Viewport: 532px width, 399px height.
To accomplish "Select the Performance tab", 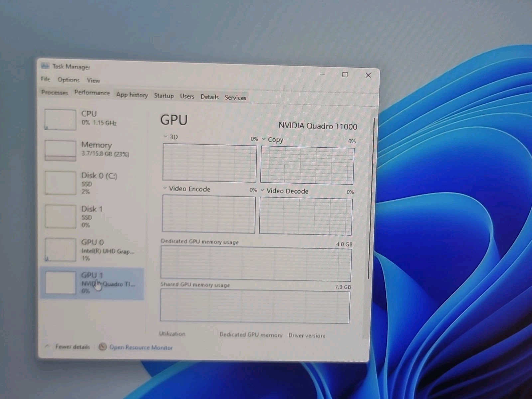I will tap(92, 93).
